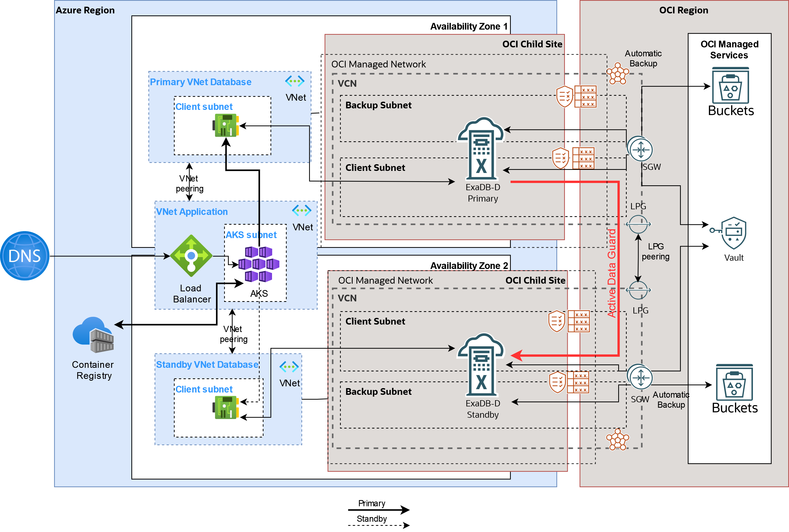Select the top Buckets storage icon
789x532 pixels.
point(730,85)
